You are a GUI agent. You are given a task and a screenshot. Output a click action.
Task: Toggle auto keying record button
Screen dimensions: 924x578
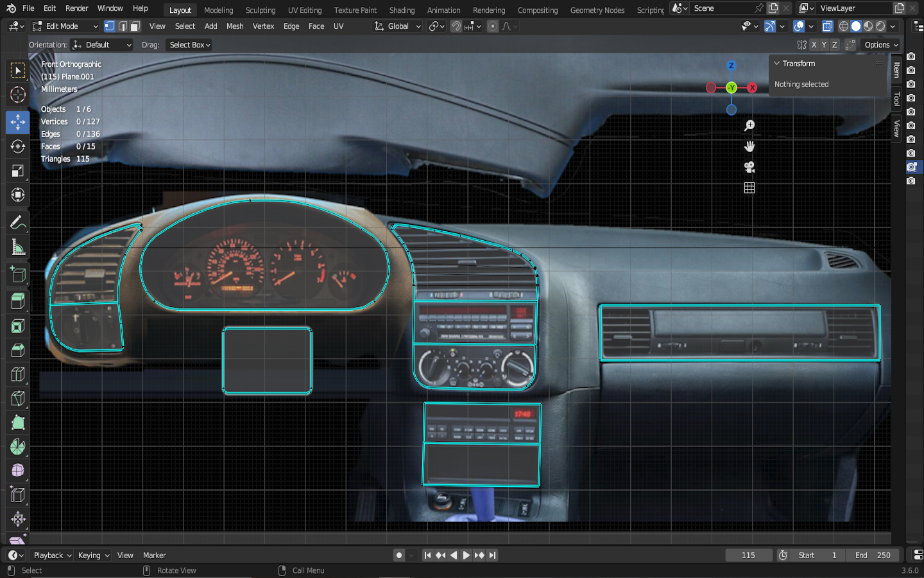399,556
